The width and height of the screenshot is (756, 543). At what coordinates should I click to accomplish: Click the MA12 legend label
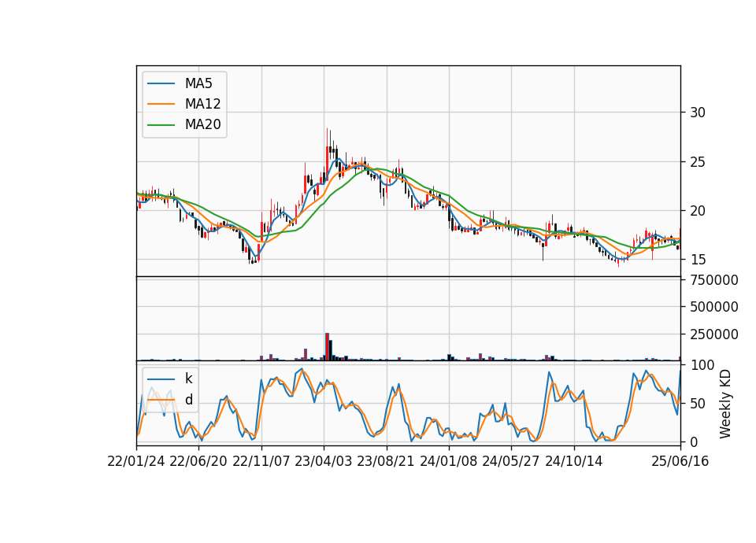[x=202, y=104]
